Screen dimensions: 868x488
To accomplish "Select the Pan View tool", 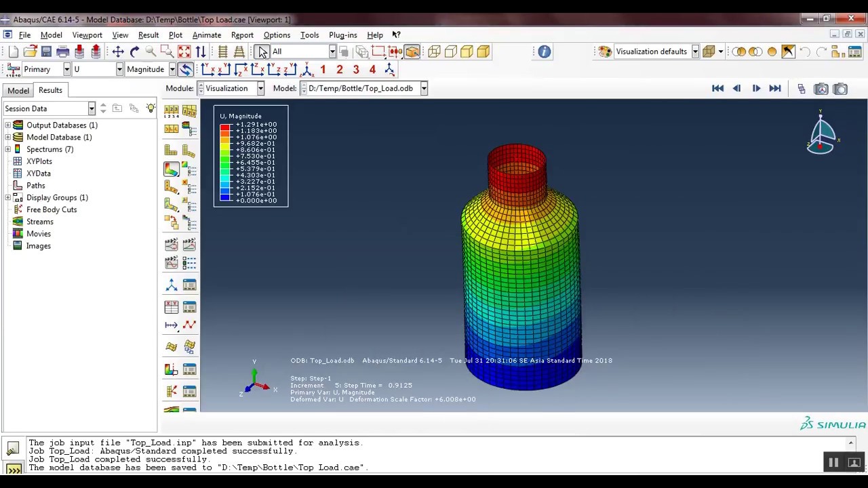I will click(x=118, y=52).
